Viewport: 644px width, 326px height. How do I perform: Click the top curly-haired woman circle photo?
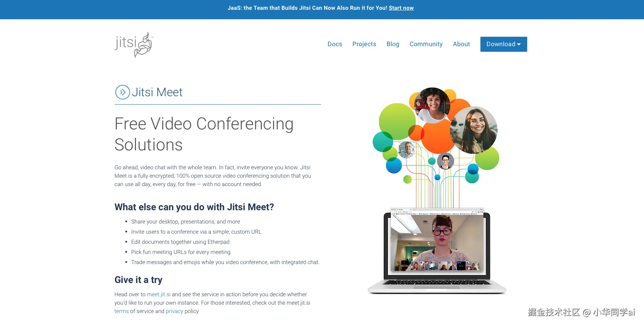point(432,105)
